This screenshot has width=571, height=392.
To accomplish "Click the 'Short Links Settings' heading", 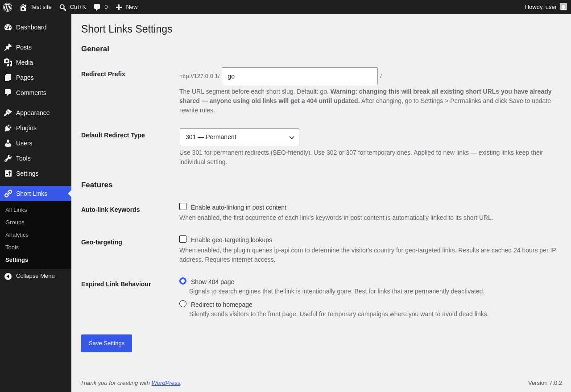I will tap(127, 29).
